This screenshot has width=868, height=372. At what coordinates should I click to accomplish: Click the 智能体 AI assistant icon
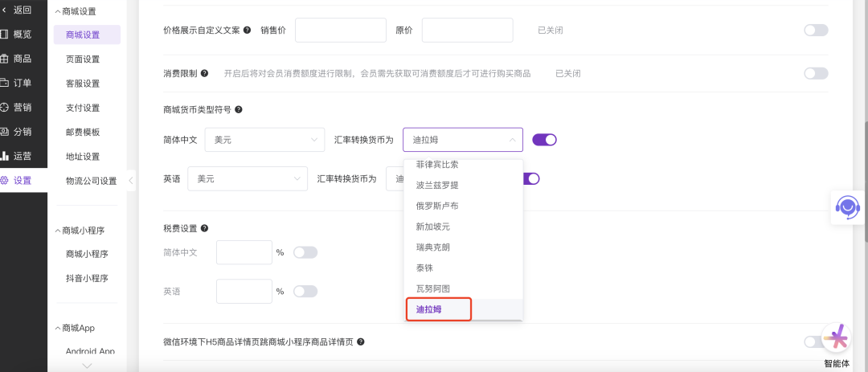point(836,338)
